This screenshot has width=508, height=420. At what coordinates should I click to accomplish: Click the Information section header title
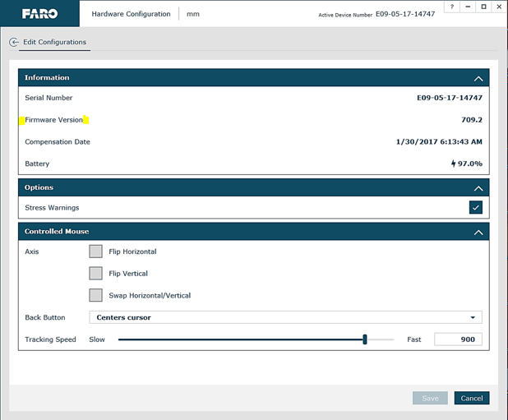coord(47,78)
